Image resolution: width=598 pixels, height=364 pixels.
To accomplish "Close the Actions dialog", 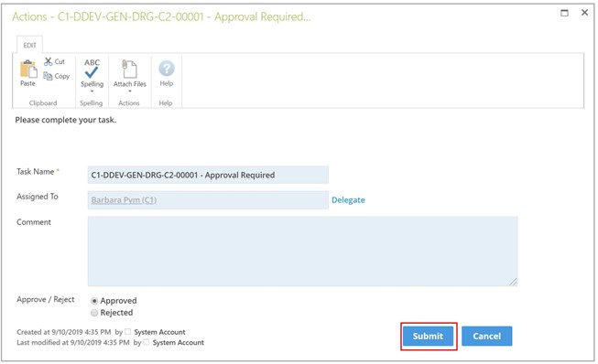I will pos(584,13).
